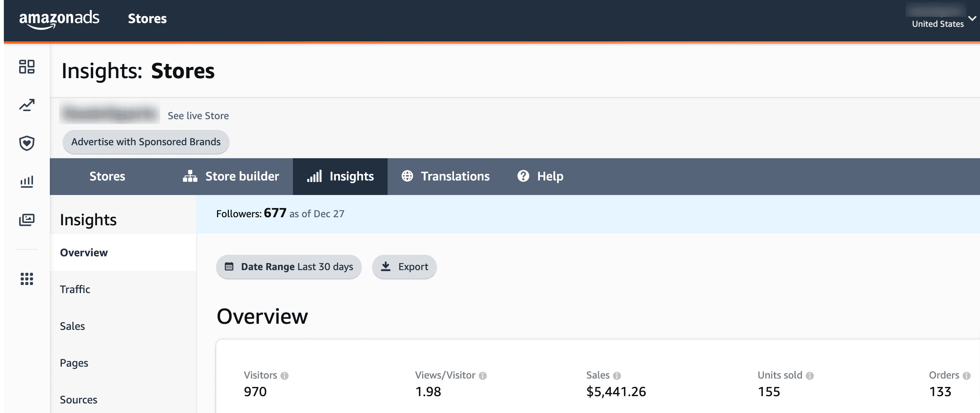Image resolution: width=980 pixels, height=413 pixels.
Task: Open the dashboard grid icon in sidebar
Action: click(27, 67)
